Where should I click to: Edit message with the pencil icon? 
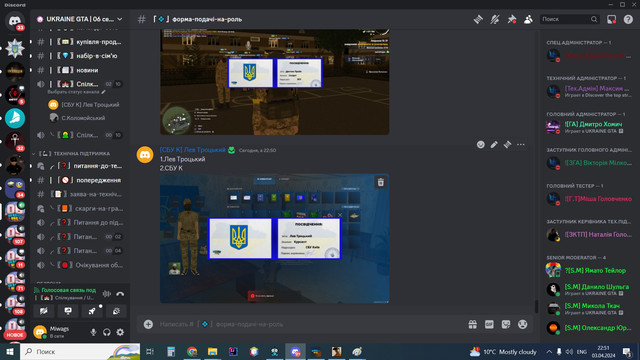tap(494, 144)
